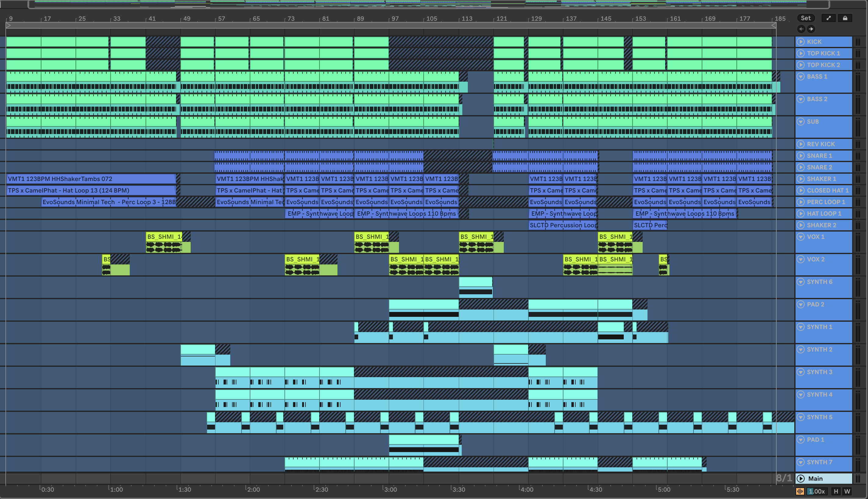The width and height of the screenshot is (868, 499).
Task: Click the Set locator button
Action: coord(806,18)
